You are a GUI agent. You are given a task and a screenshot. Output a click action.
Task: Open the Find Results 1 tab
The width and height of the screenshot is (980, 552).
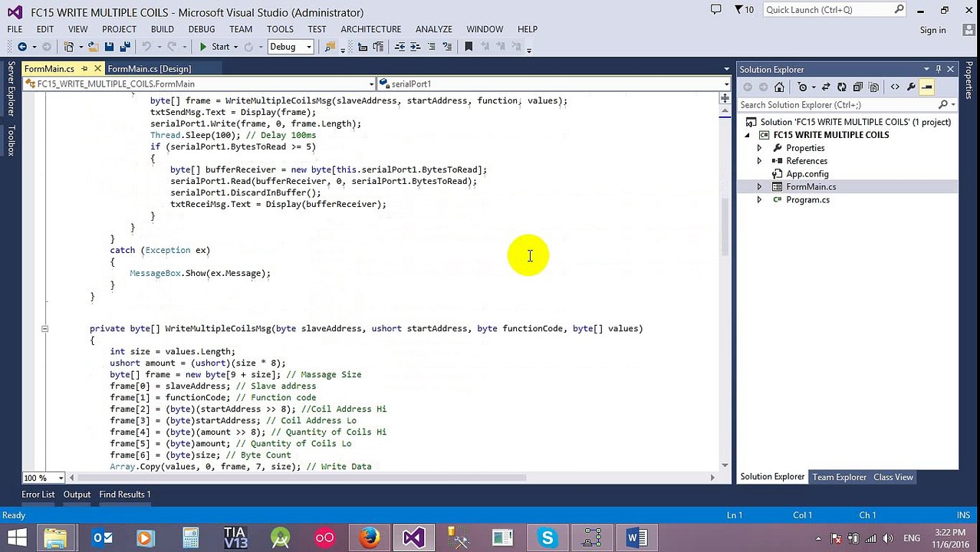coord(125,495)
